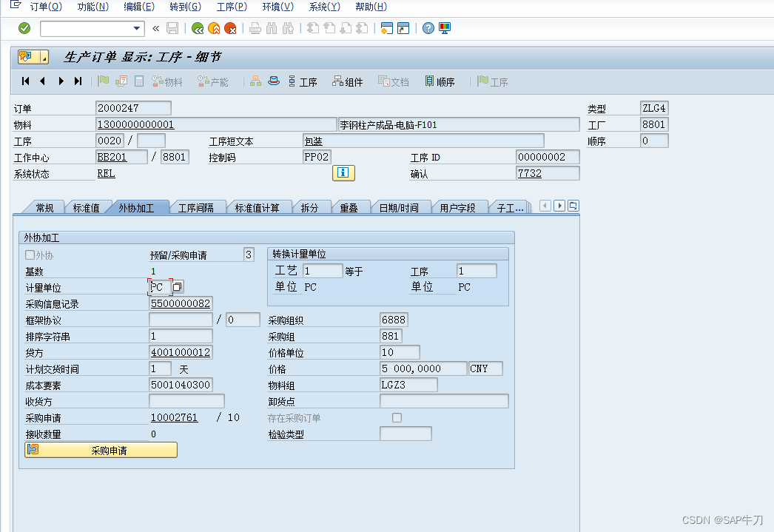The height and width of the screenshot is (532, 774).
Task: Click the REL system status link
Action: point(106,173)
